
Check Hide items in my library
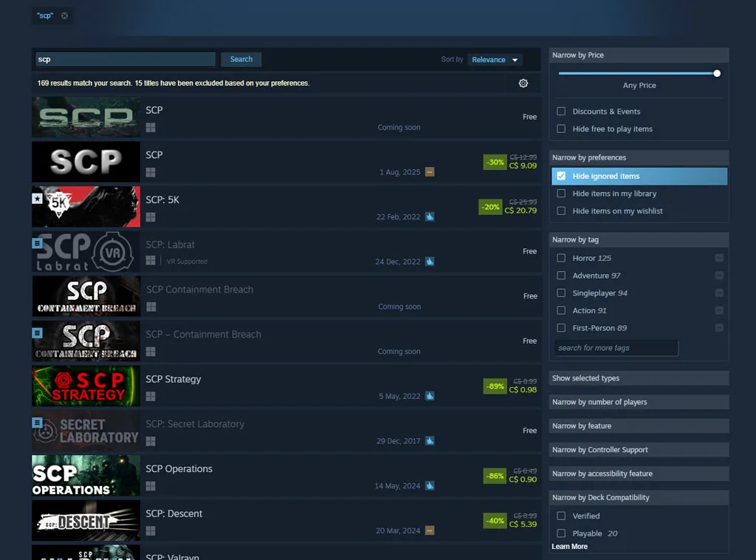(x=561, y=194)
